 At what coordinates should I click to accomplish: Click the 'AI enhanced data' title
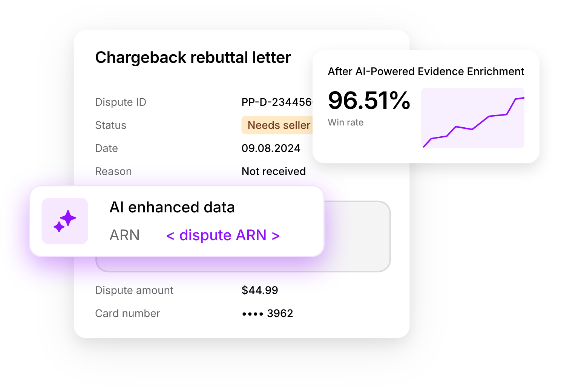click(172, 207)
